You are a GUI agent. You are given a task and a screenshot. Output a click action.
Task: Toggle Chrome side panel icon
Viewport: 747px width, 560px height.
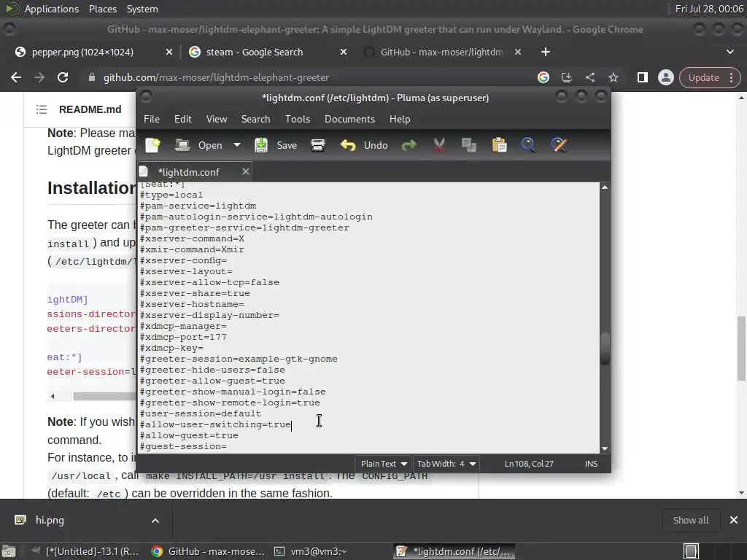642,77
